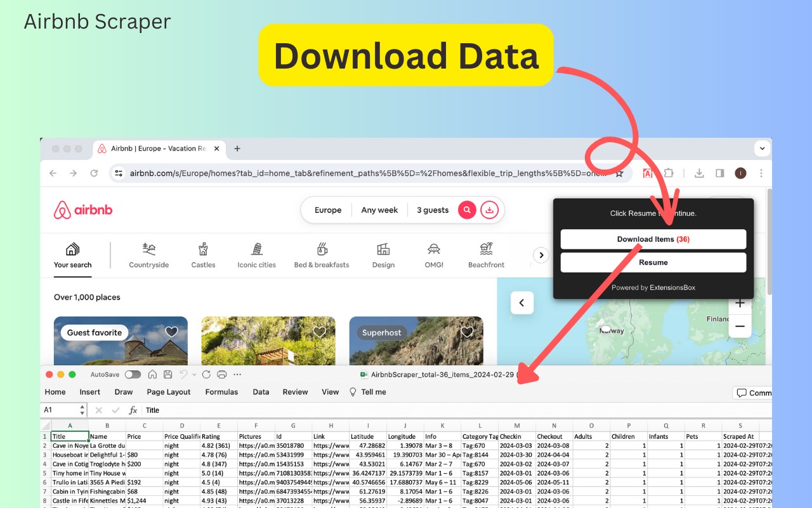
Task: Select the Design category icon
Action: pos(383,249)
